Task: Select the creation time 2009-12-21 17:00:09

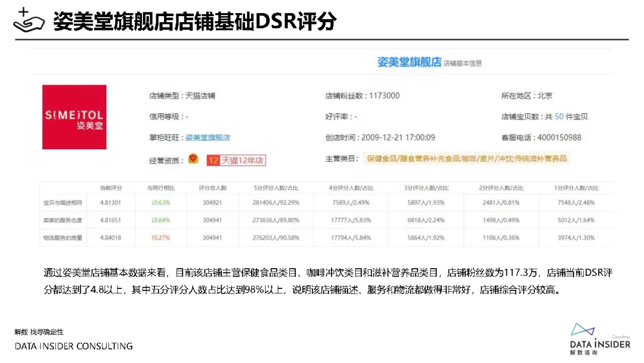Action: pyautogui.click(x=398, y=138)
